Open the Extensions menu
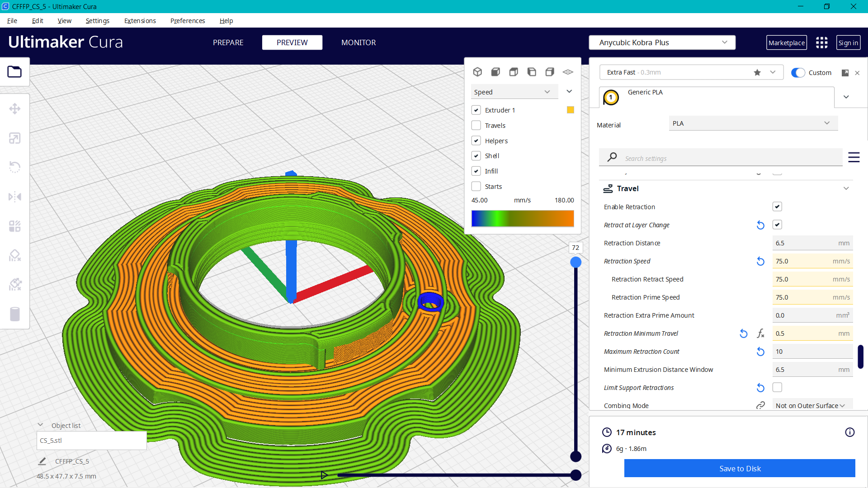The image size is (868, 488). [140, 21]
